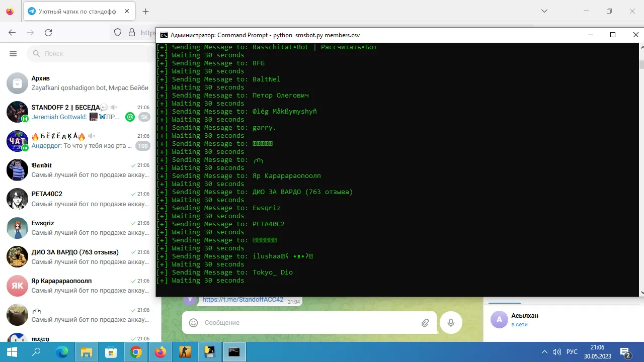
Task: Open the Windows Start menu
Action: click(x=12, y=352)
